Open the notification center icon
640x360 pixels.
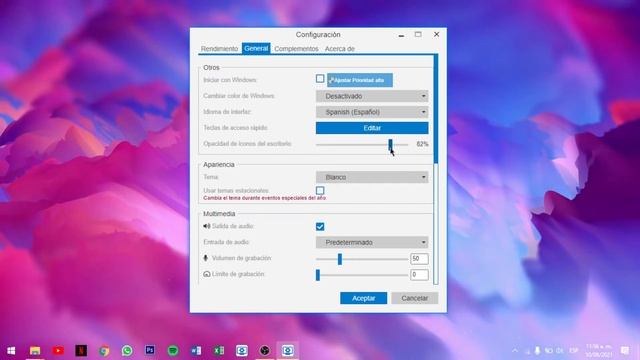(x=624, y=351)
